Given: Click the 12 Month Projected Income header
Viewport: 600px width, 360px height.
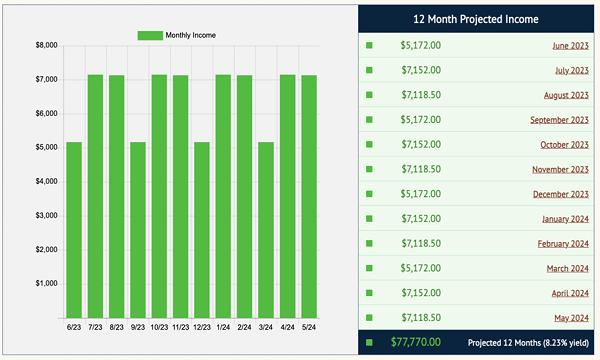Looking at the screenshot, I should [476, 19].
